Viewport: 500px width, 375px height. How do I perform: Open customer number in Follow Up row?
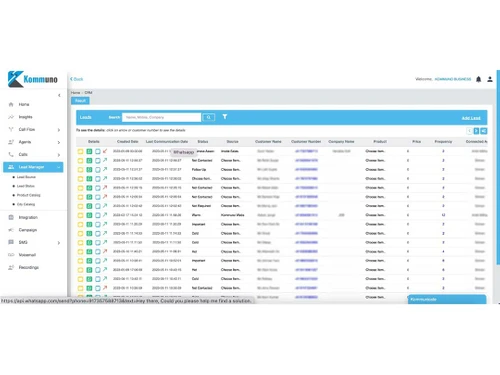[306, 170]
